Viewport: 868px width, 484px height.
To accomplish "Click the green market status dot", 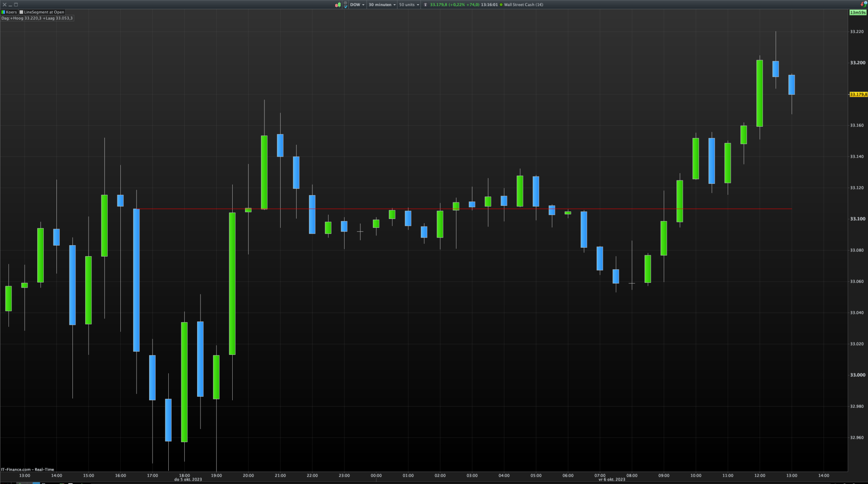I will click(501, 5).
